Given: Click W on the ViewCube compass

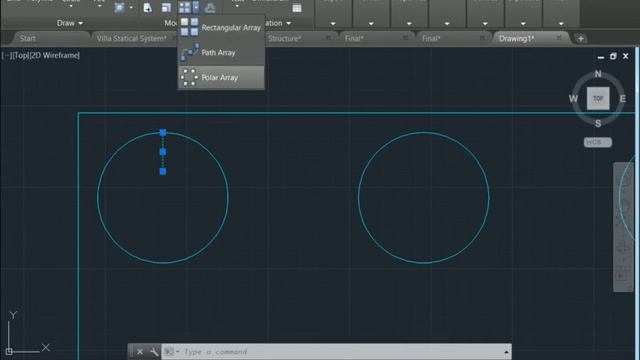Looking at the screenshot, I should click(x=573, y=99).
